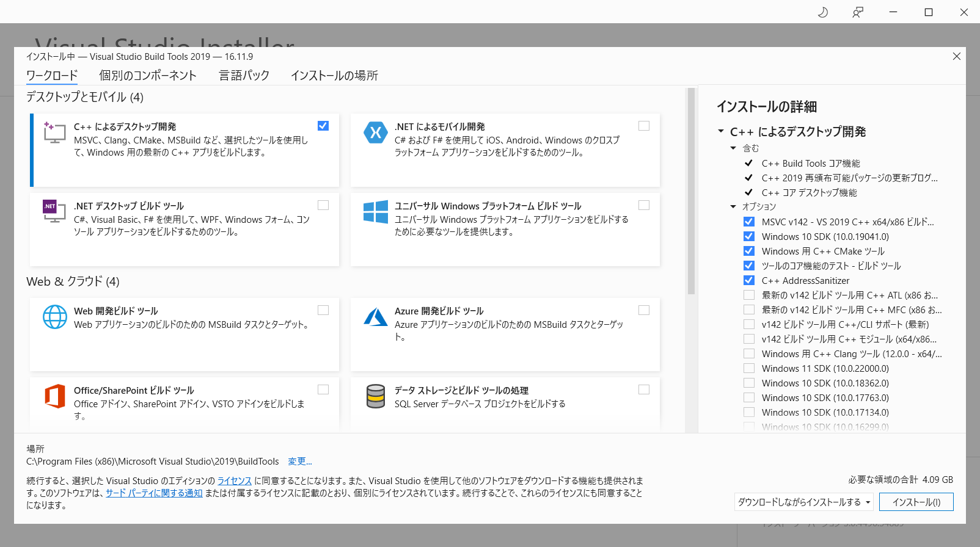Collapse C++ によるデスクトップ開発 details section
Screen dimensions: 980x547
pyautogui.click(x=721, y=131)
